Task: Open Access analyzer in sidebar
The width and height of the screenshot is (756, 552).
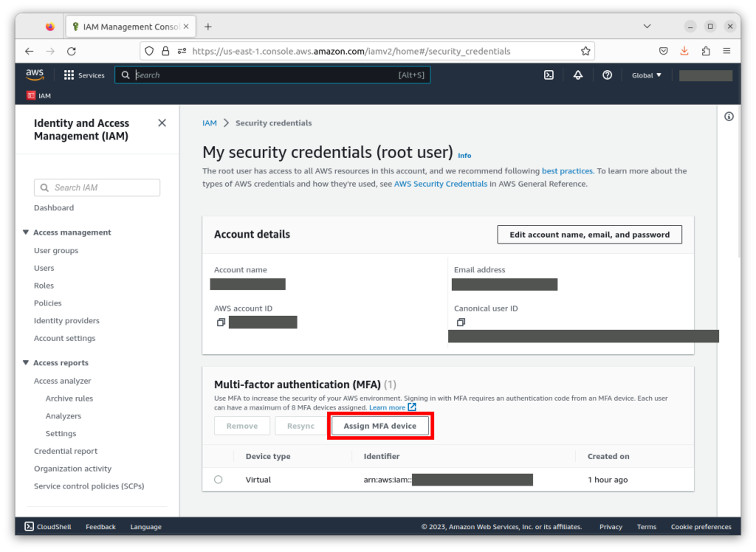Action: point(62,381)
